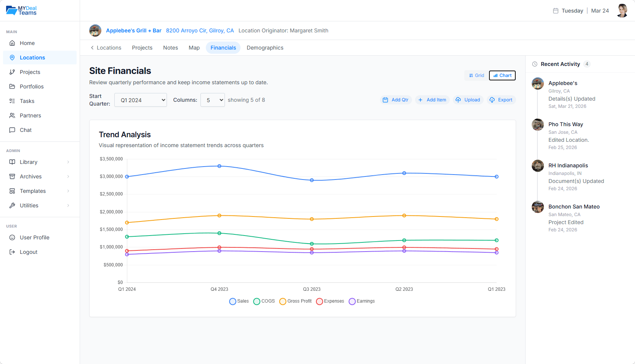Toggle Expenses series in chart legend

point(330,301)
